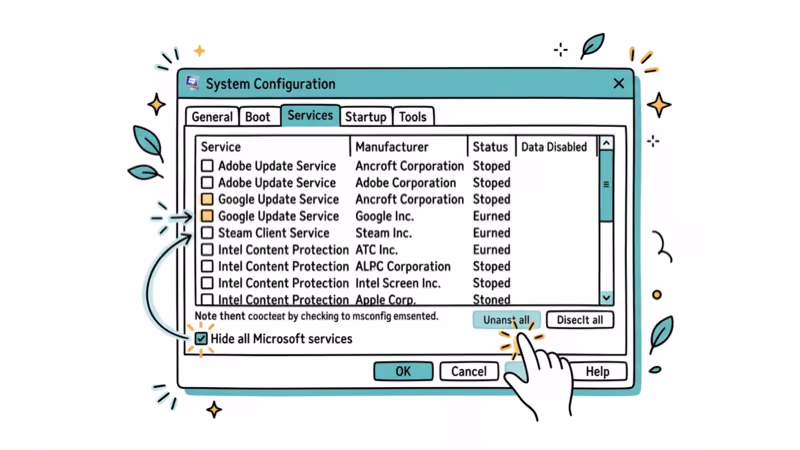
Task: Click the Cancel button
Action: (x=469, y=371)
